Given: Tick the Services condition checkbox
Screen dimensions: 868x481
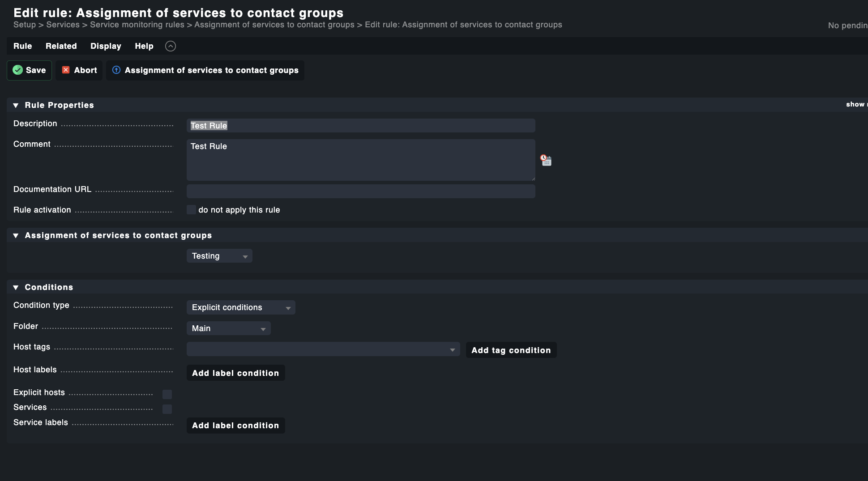Looking at the screenshot, I should pos(167,409).
